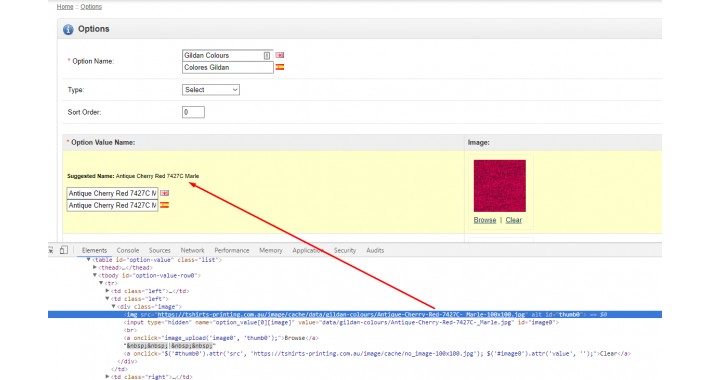The height and width of the screenshot is (380, 710).
Task: Follow the Home breadcrumb link
Action: (x=65, y=7)
